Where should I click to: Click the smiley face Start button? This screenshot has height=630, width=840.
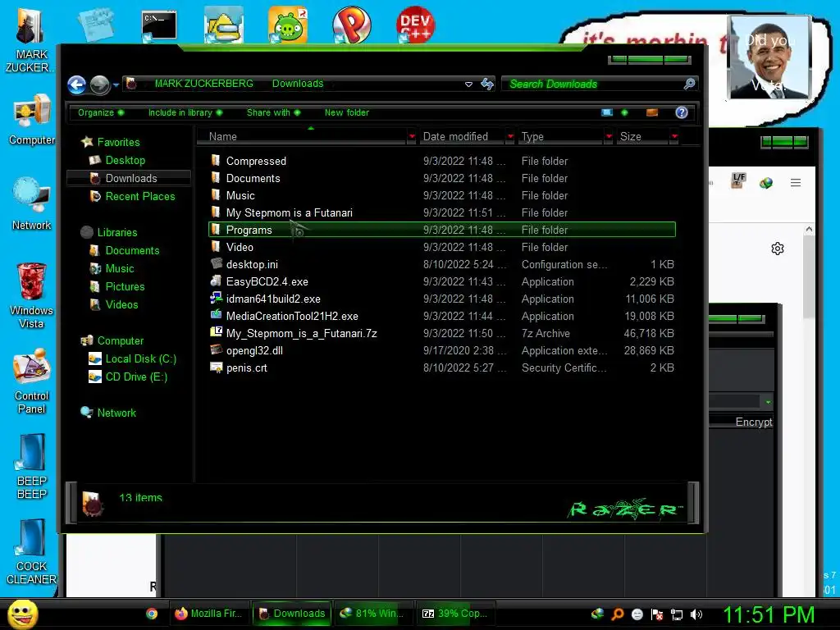click(x=22, y=614)
